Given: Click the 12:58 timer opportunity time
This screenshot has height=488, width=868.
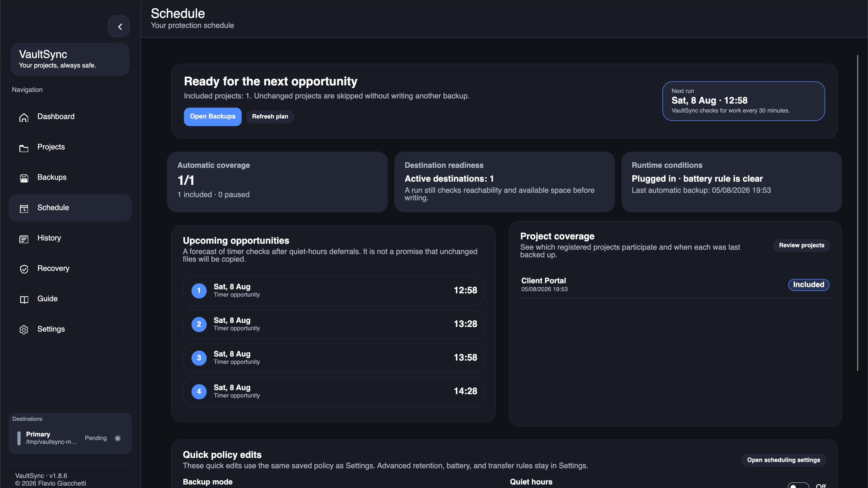Looking at the screenshot, I should tap(465, 290).
